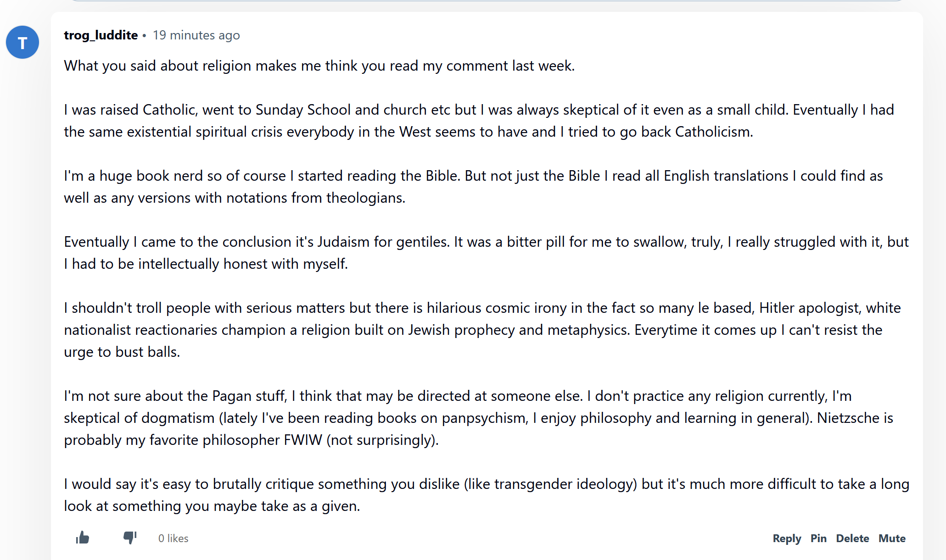Click the paragraph beginning I'm a huge book nerd
The height and width of the screenshot is (560, 946).
[x=474, y=187]
